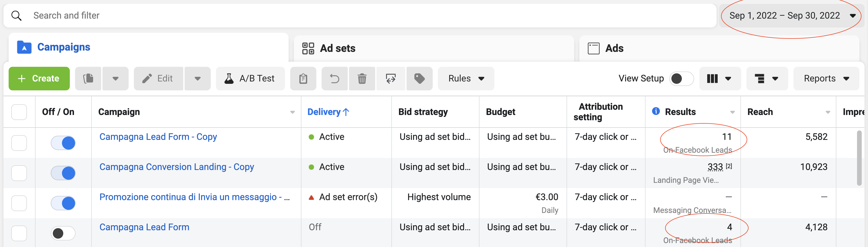The height and width of the screenshot is (247, 868).
Task: Open the Reports dropdown menu
Action: click(x=826, y=79)
